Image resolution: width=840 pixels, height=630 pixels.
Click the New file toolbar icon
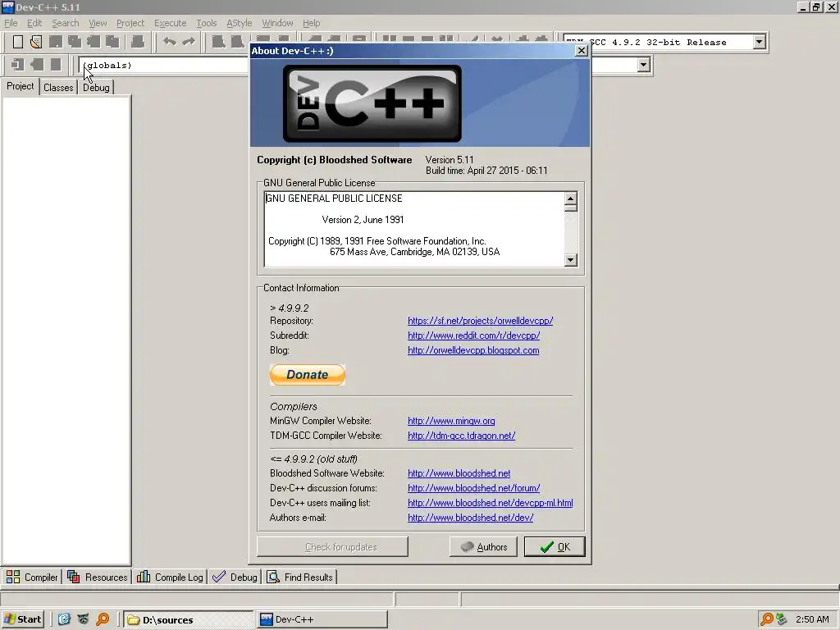coord(18,42)
